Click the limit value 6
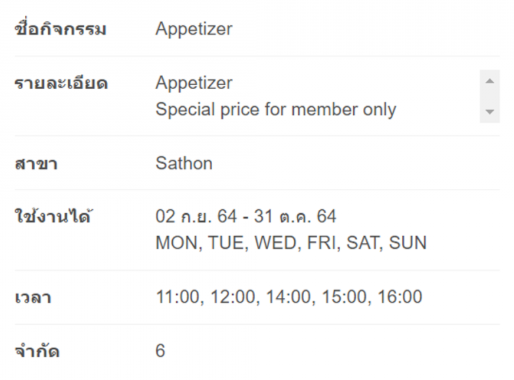 tap(160, 351)
